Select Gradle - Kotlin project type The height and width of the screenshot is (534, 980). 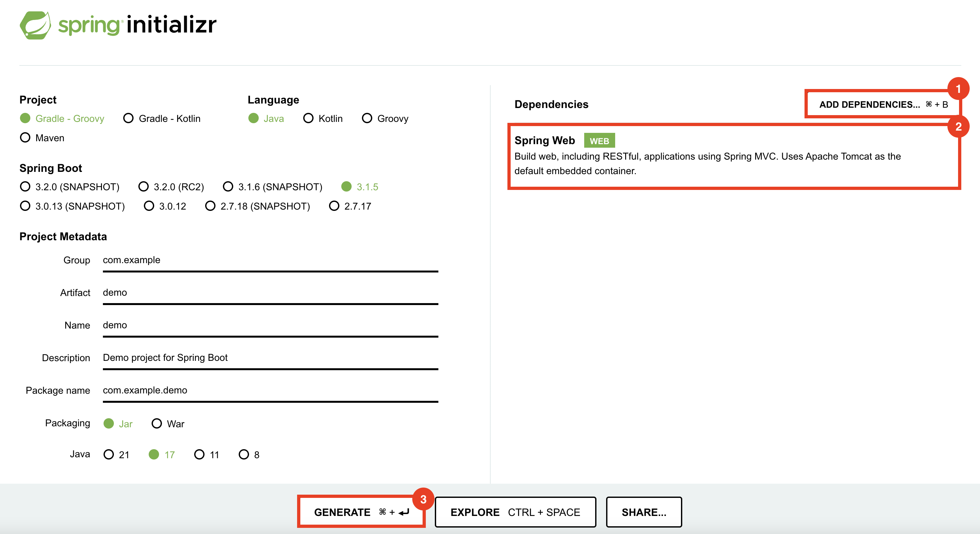point(129,118)
